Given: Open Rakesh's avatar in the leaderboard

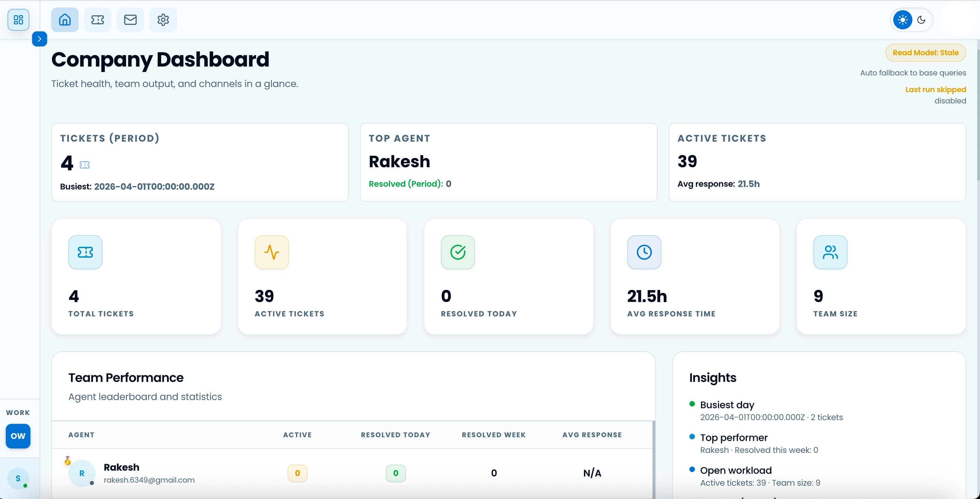Looking at the screenshot, I should tap(82, 473).
